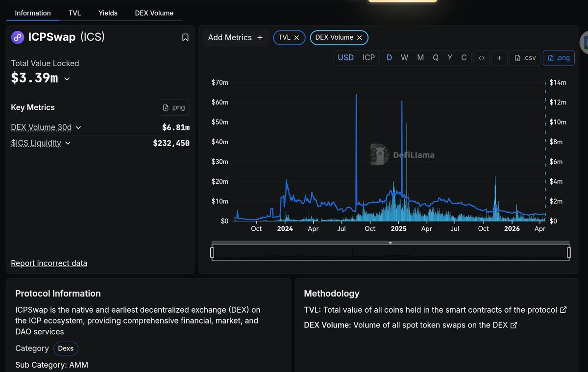Click the $232,450 liquidity value

point(171,143)
